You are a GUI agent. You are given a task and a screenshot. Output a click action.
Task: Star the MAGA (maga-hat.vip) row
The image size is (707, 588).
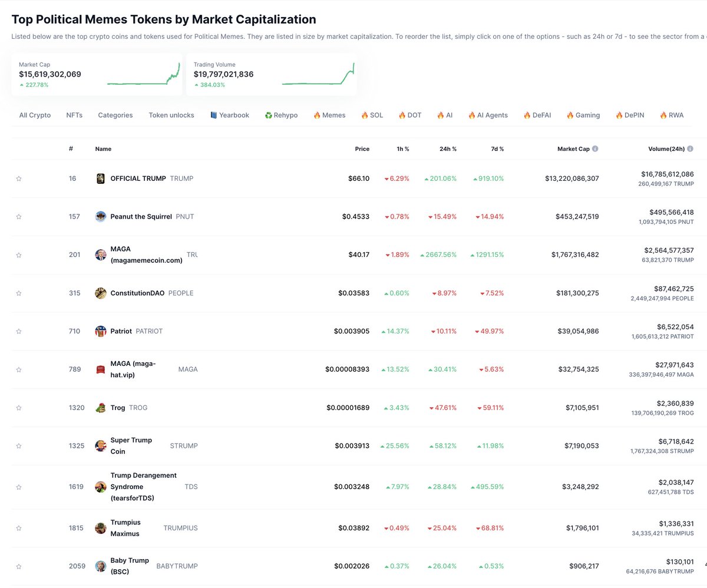19,370
